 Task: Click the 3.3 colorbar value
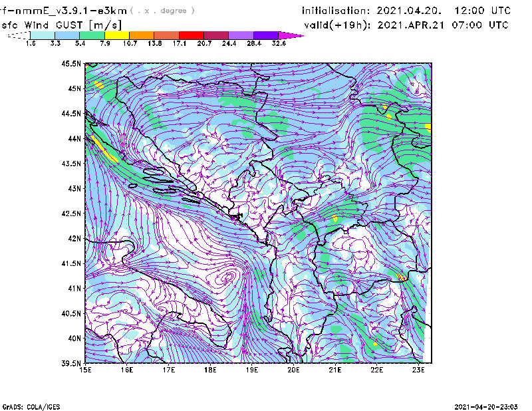pyautogui.click(x=55, y=43)
